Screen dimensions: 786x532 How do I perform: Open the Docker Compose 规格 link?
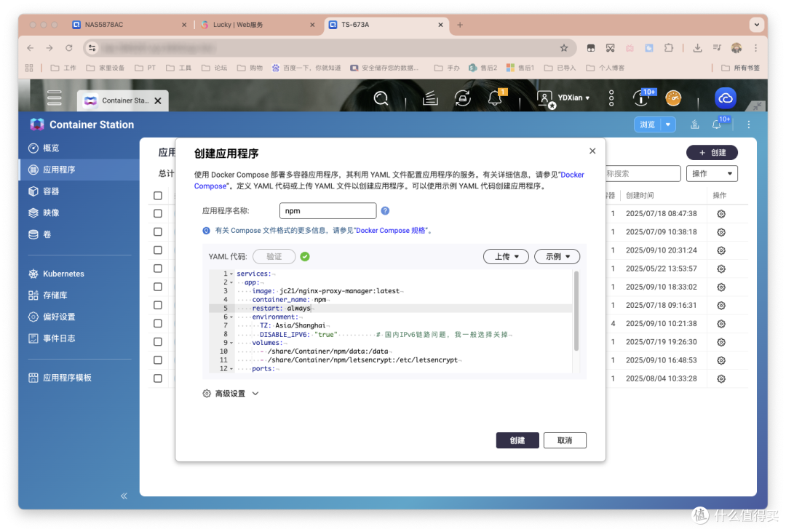391,231
